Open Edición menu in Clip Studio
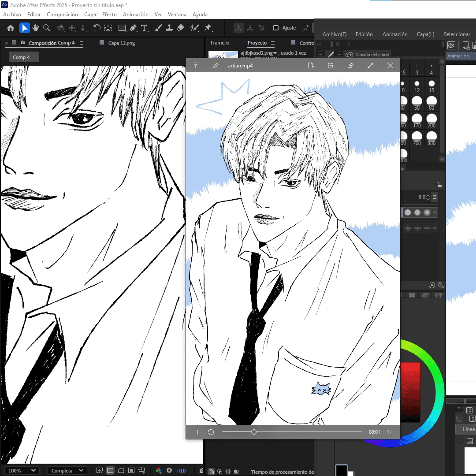The height and width of the screenshot is (476, 476). [364, 34]
